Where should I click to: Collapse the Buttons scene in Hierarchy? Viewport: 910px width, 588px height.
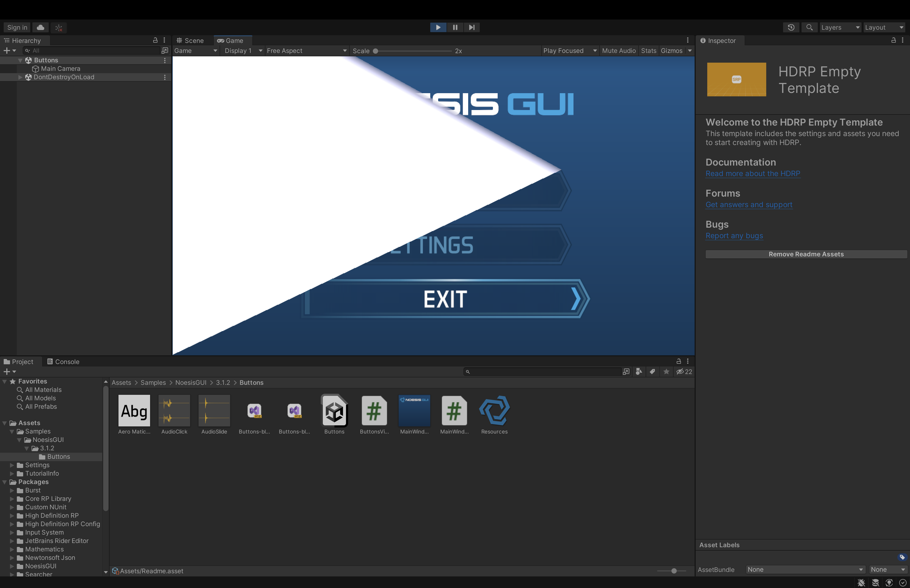click(20, 60)
